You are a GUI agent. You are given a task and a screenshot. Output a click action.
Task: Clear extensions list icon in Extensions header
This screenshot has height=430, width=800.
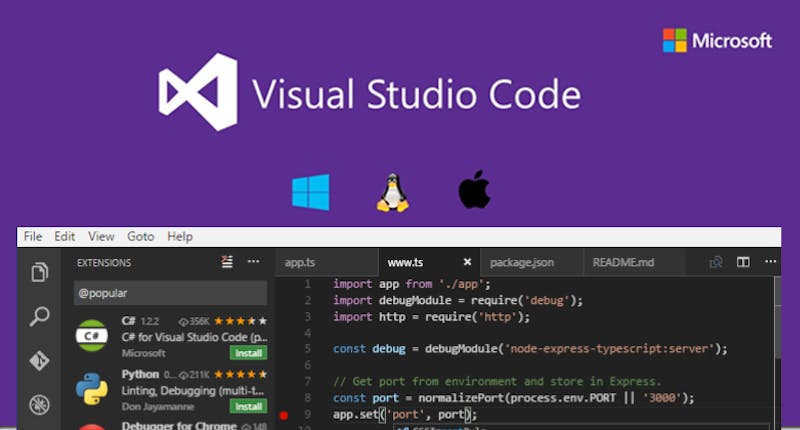click(x=227, y=262)
